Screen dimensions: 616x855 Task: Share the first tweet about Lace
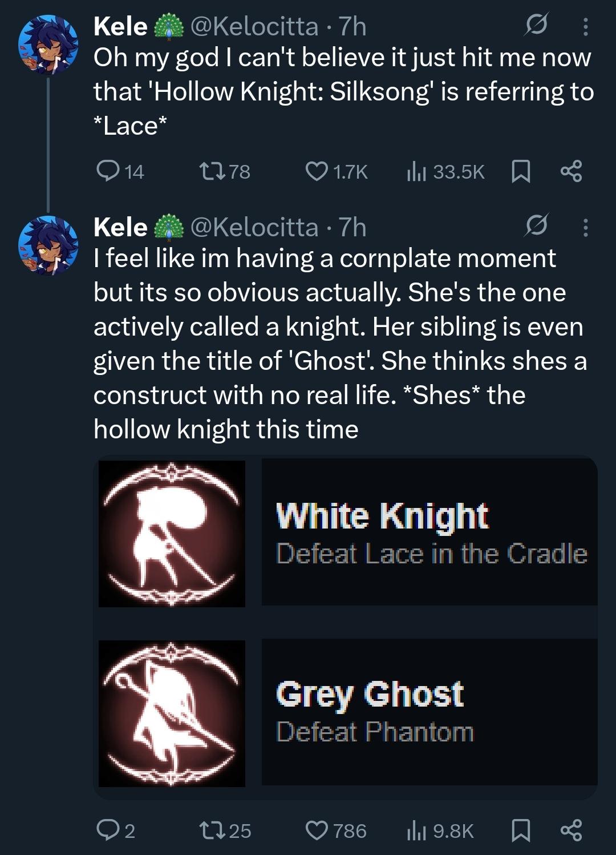[571, 171]
